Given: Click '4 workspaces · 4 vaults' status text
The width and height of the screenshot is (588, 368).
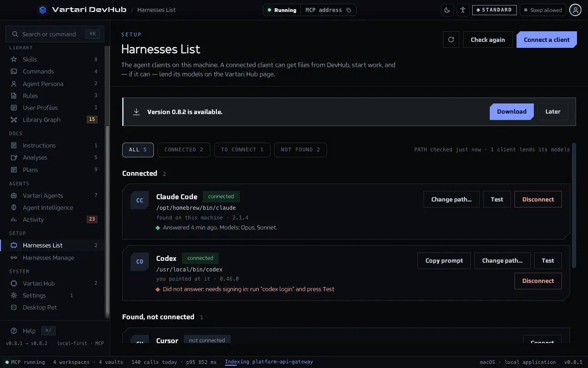Looking at the screenshot, I should coord(88,362).
